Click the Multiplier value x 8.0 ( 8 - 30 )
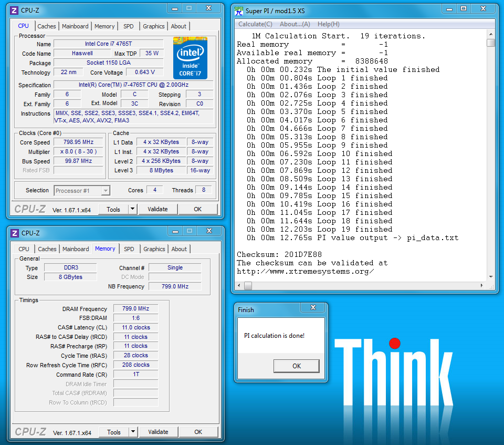 tap(78, 151)
